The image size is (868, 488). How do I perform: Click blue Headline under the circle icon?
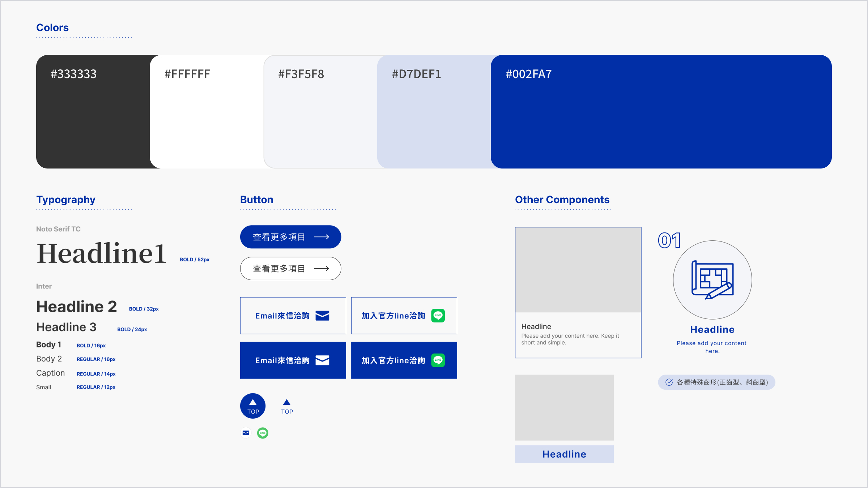pyautogui.click(x=712, y=329)
